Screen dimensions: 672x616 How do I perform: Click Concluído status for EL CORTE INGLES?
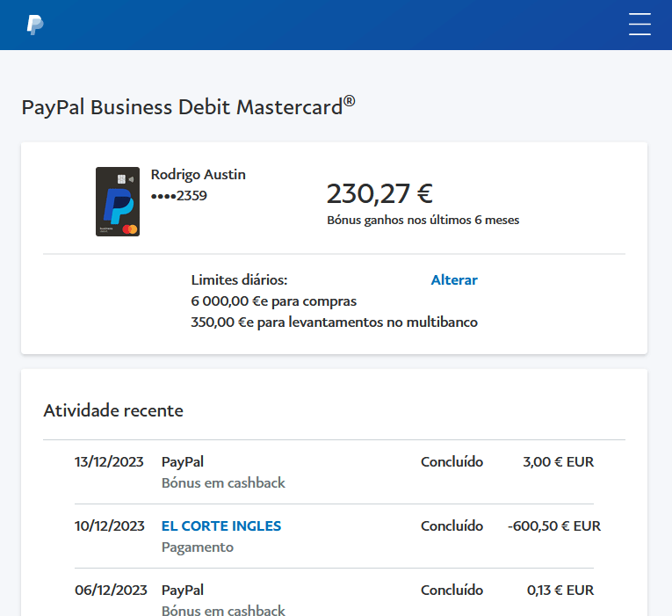pyautogui.click(x=452, y=526)
